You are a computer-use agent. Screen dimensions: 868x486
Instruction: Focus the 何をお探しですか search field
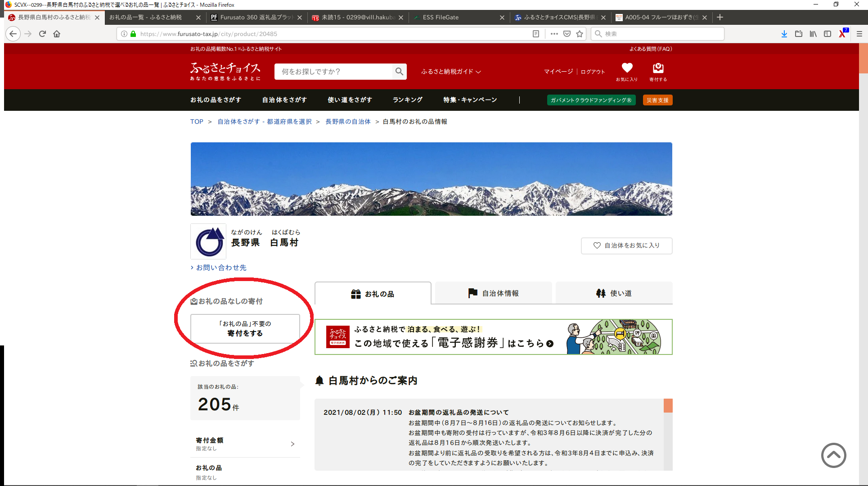click(x=333, y=72)
